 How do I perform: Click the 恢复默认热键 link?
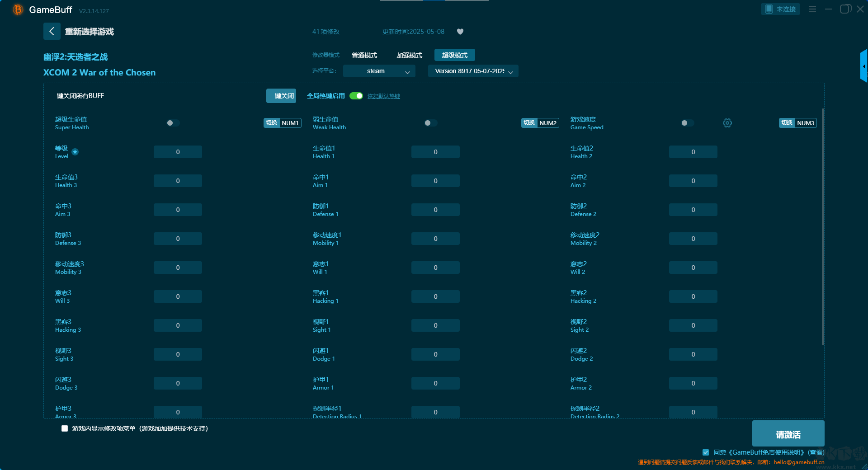tap(383, 96)
